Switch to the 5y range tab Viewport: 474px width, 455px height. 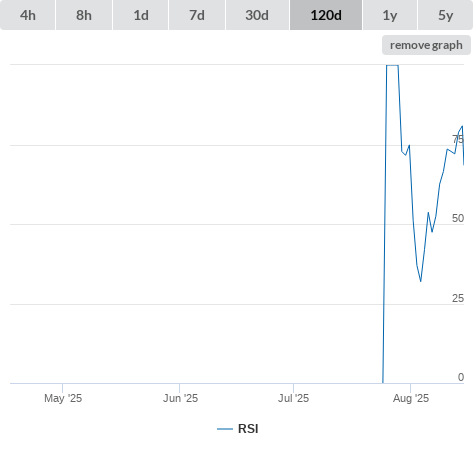coord(445,15)
